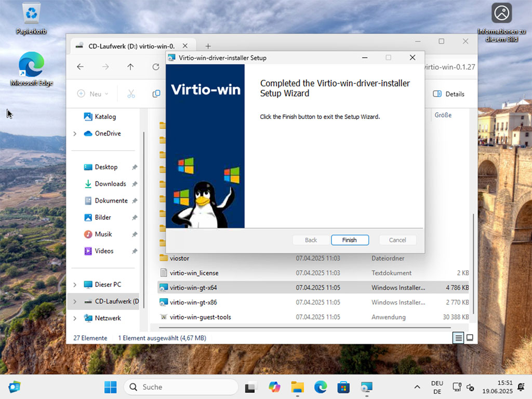Click the cut scissors icon in Explorer
Image resolution: width=532 pixels, height=399 pixels.
[131, 94]
